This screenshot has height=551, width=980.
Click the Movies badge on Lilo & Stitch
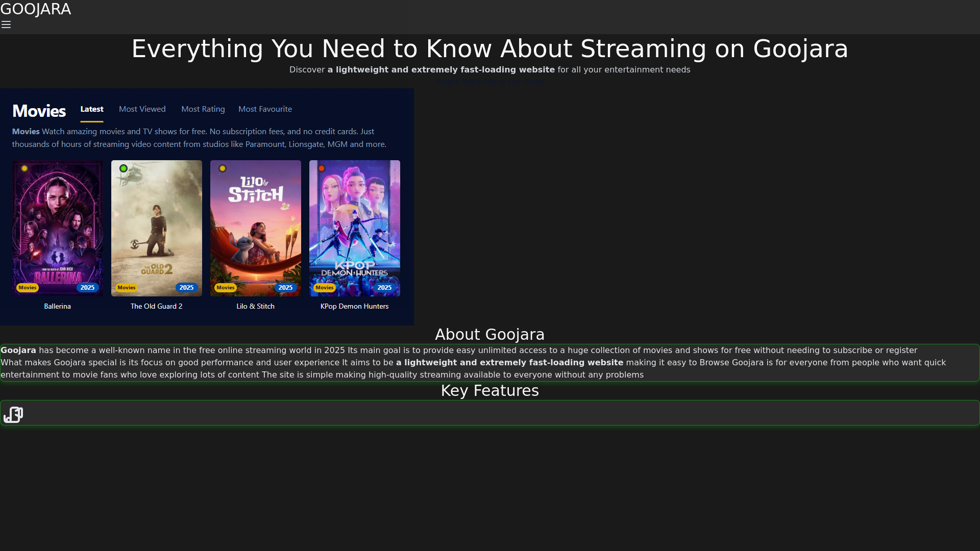(x=226, y=288)
